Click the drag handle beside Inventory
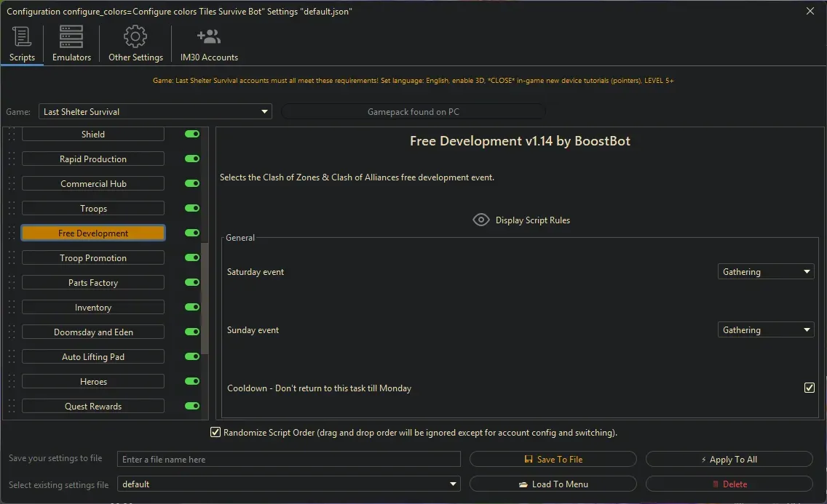Image resolution: width=827 pixels, height=504 pixels. (x=12, y=308)
